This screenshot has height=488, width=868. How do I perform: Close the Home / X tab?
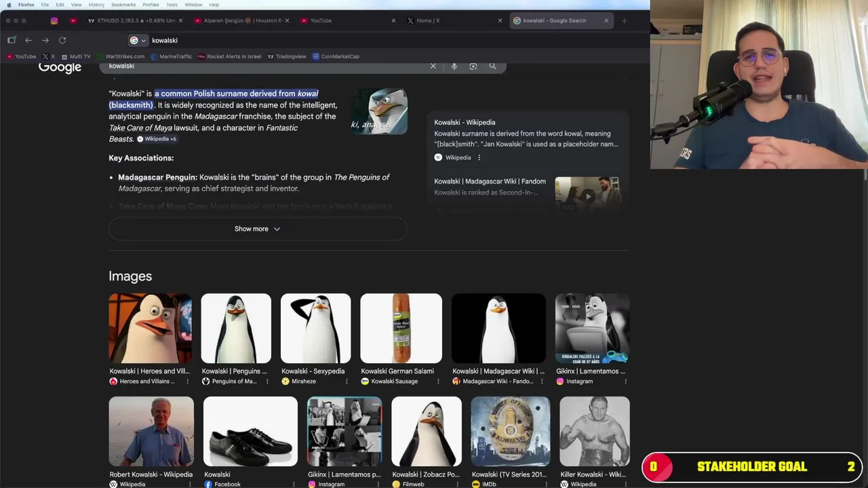[500, 20]
